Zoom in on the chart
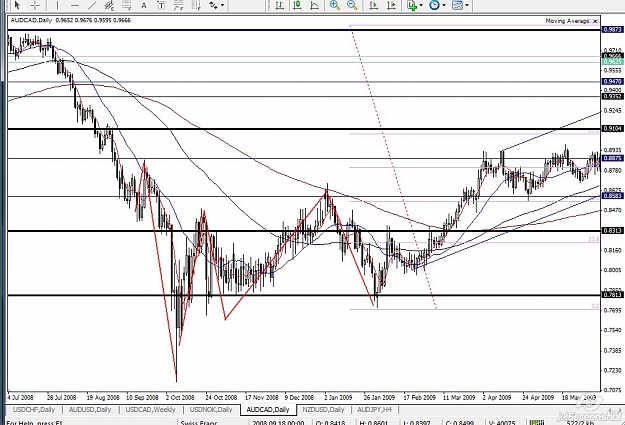This screenshot has width=625, height=425. tap(335, 5)
